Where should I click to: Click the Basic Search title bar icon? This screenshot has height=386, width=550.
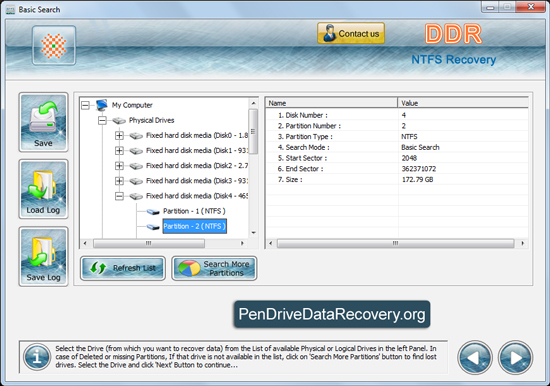pyautogui.click(x=11, y=10)
